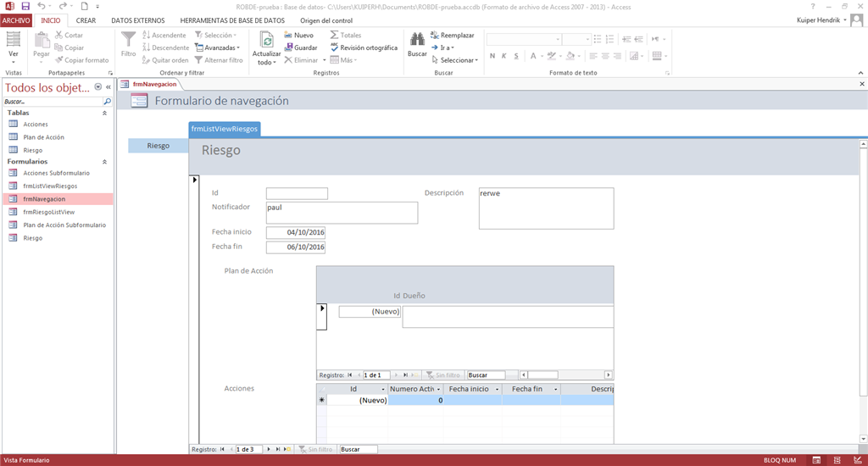This screenshot has width=868, height=466.
Task: Toggle bold N formatting button
Action: click(492, 56)
